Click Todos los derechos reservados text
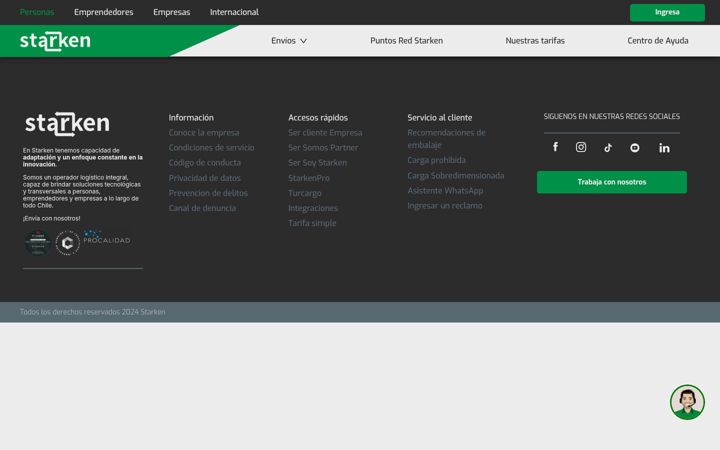Viewport: 720px width, 450px height. [x=92, y=312]
